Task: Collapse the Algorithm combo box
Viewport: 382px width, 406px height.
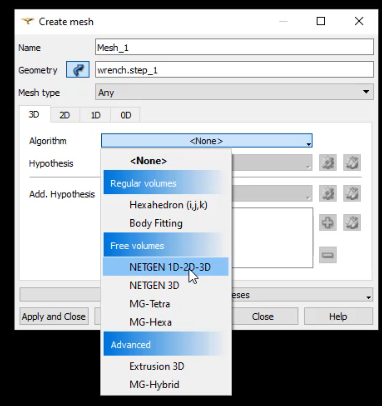Action: coord(207,141)
